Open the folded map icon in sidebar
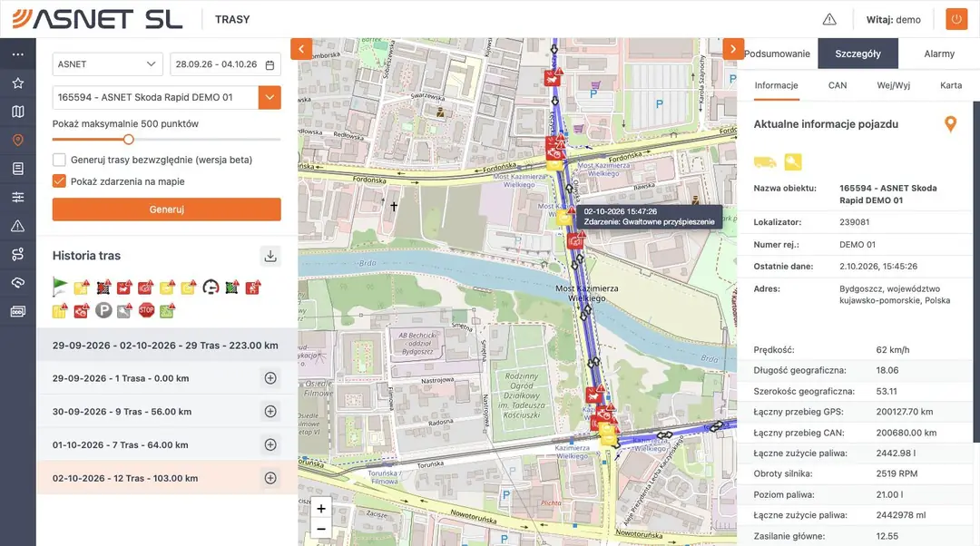Screen dimensions: 980x546 (x=17, y=112)
